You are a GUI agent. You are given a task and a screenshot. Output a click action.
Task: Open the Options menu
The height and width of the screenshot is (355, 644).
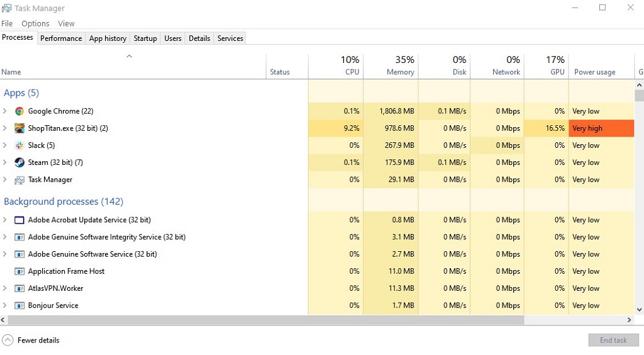[35, 23]
